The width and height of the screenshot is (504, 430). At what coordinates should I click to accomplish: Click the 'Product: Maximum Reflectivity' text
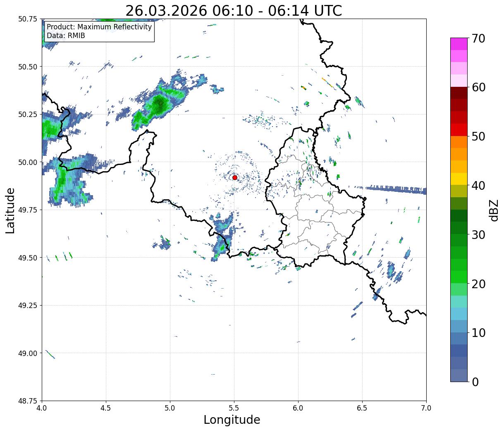click(x=99, y=27)
